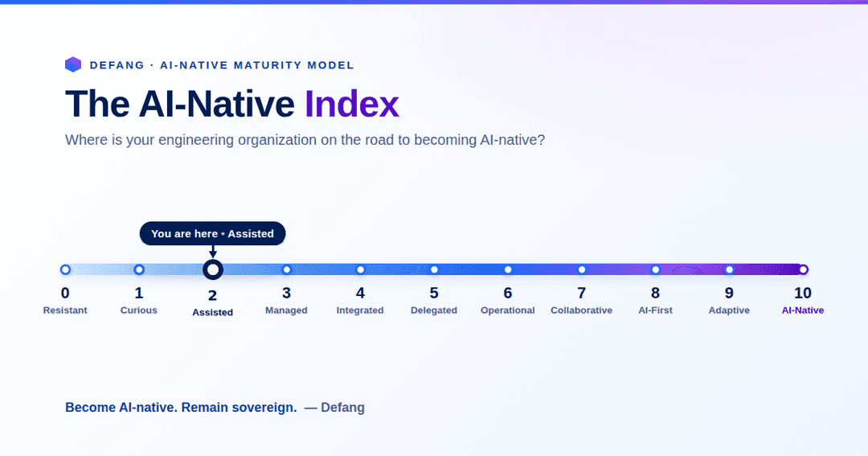Click the 'Resistant' stage label
Screen dimensions: 868x456
point(65,310)
